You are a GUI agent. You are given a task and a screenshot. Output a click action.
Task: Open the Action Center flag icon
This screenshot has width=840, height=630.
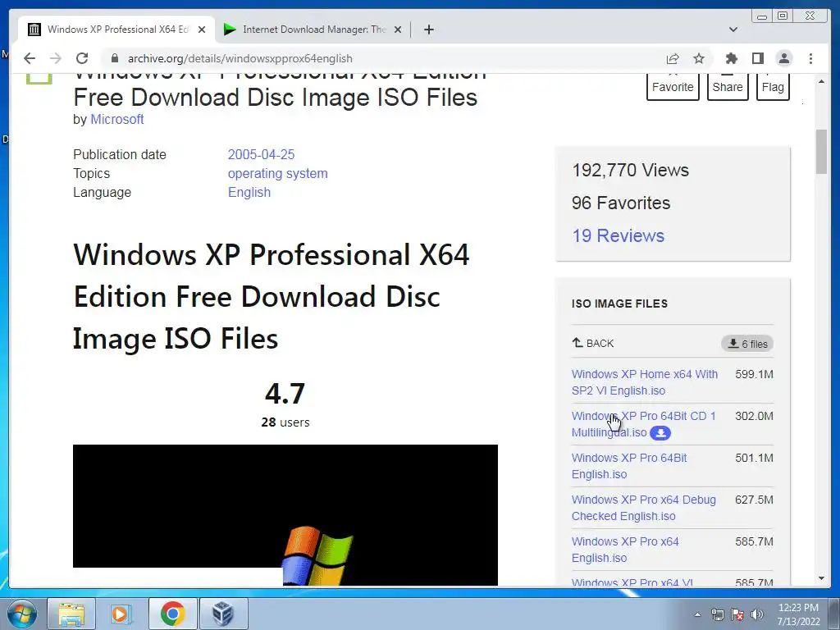click(737, 614)
